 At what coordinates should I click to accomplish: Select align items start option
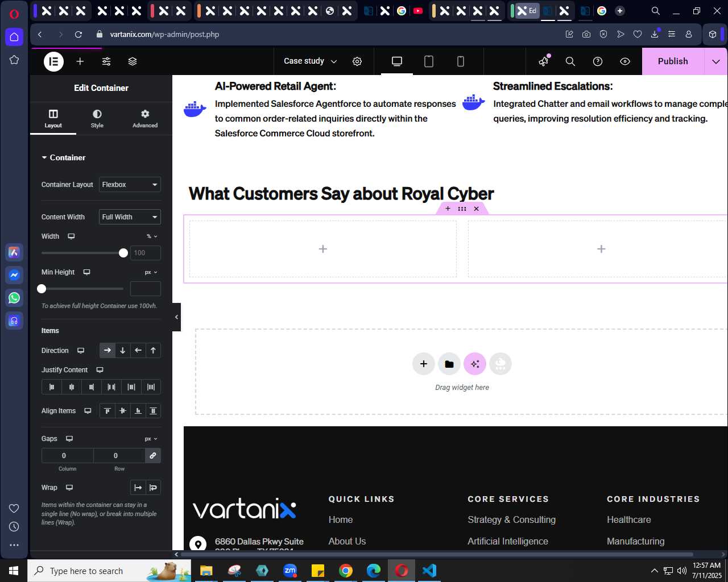107,411
